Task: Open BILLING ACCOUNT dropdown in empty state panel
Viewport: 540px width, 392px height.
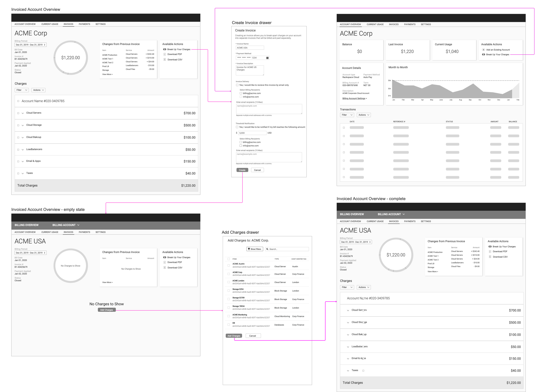Action: click(x=66, y=225)
